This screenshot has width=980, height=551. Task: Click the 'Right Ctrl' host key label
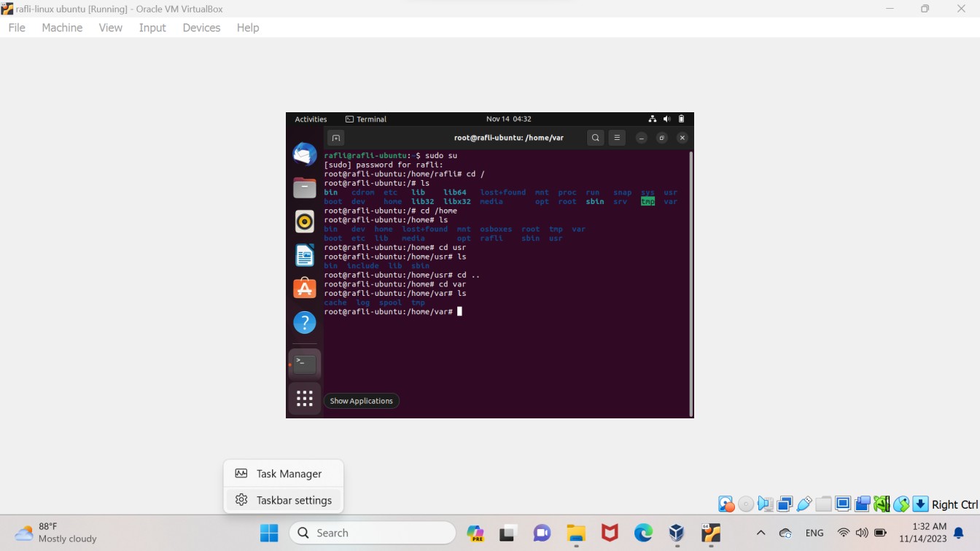(x=954, y=504)
